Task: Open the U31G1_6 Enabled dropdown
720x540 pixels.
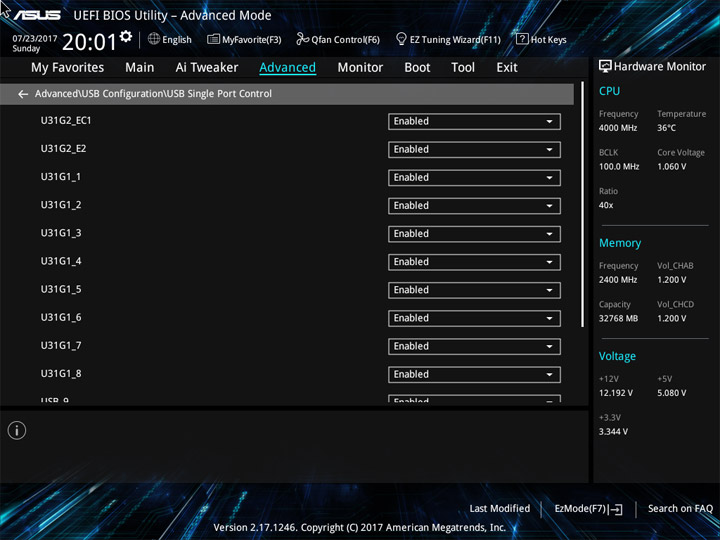Action: 474,318
